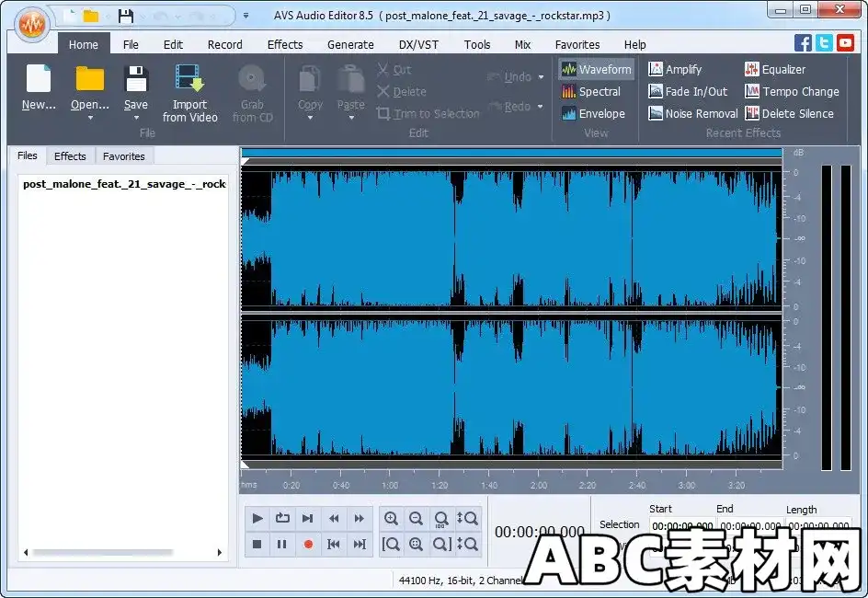The width and height of the screenshot is (868, 598).
Task: Open the Generate ribbon tab
Action: coord(350,44)
